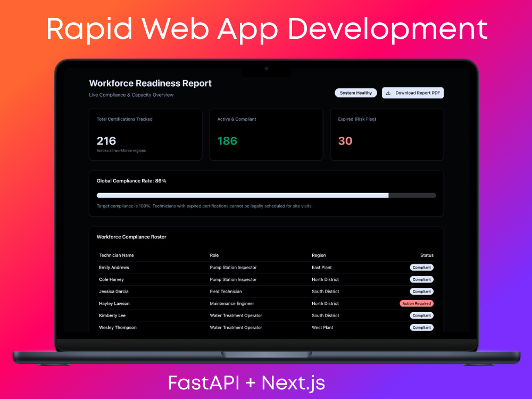Click Compliant badge for Cole Harvey
Screen dimensions: 532x399
coord(421,280)
